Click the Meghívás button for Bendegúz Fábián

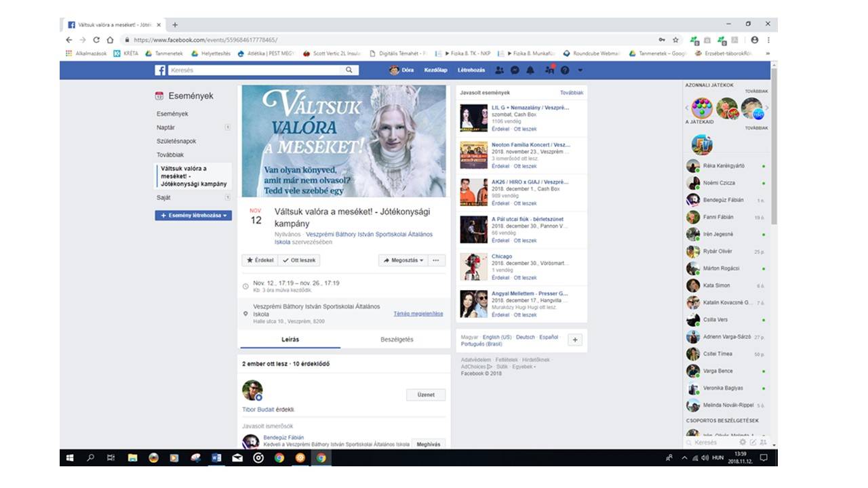point(428,445)
